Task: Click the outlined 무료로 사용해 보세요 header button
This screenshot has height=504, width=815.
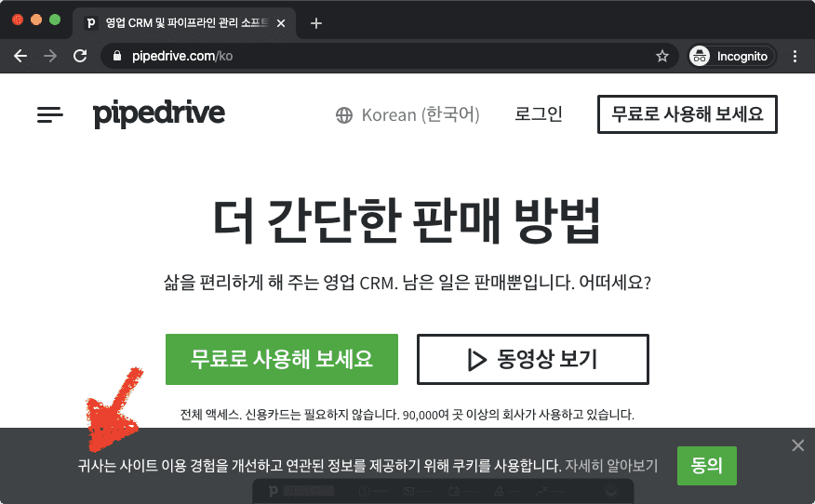Action: [x=688, y=114]
